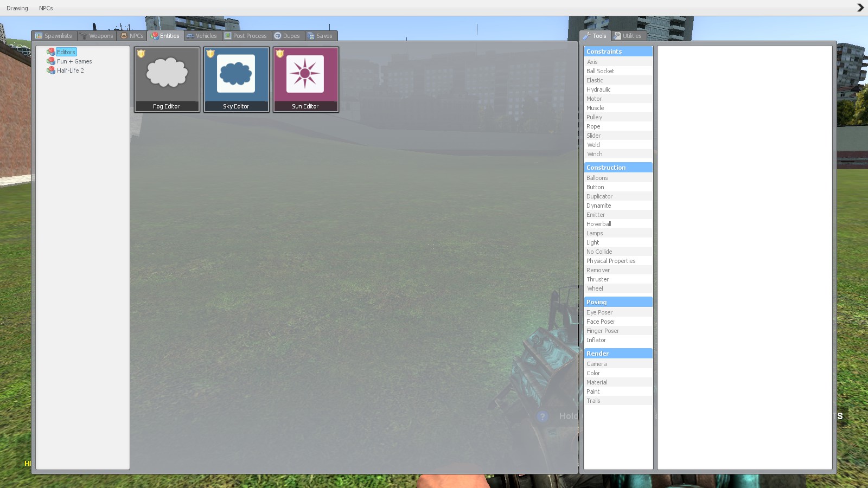Screen dimensions: 868x488
Task: Click the NPCs tab monkey icon
Action: coord(124,36)
